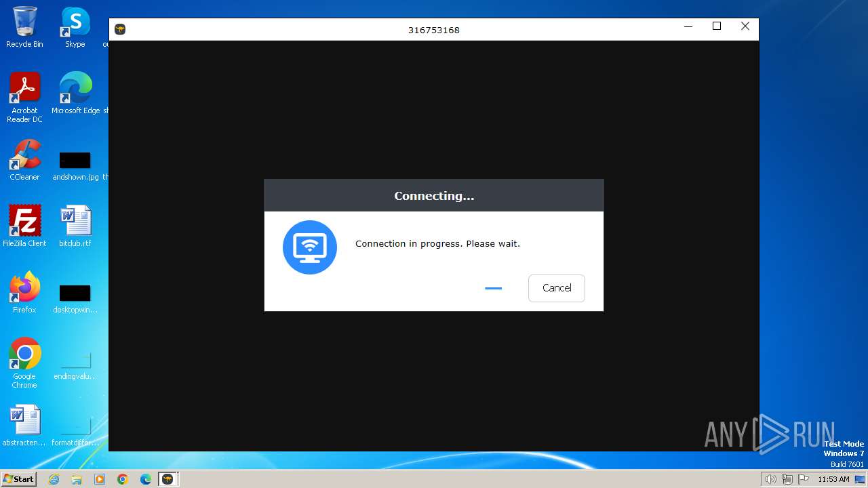
Task: Launch Chrome from the taskbar
Action: pos(123,479)
